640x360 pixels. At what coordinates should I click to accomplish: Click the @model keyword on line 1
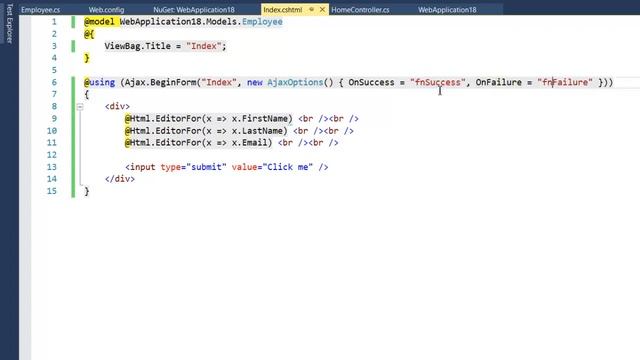point(99,22)
